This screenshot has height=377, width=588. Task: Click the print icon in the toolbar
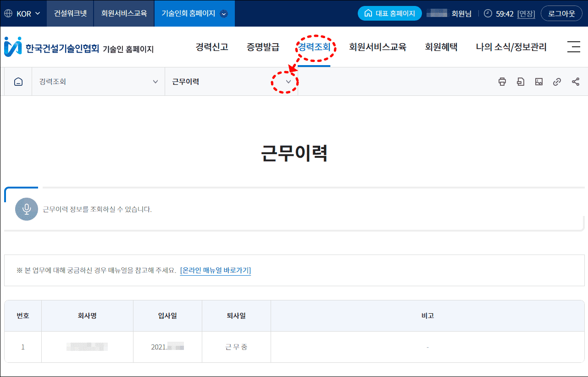pyautogui.click(x=502, y=82)
